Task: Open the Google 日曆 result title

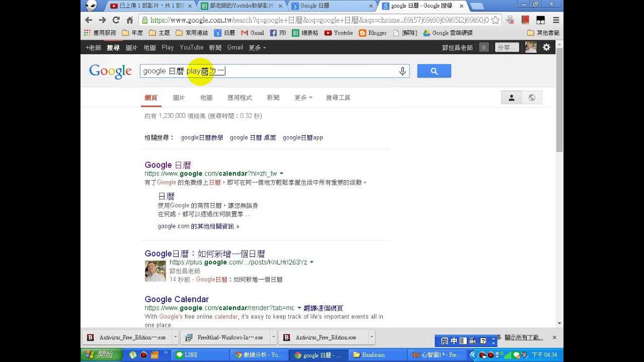Action: point(168,165)
